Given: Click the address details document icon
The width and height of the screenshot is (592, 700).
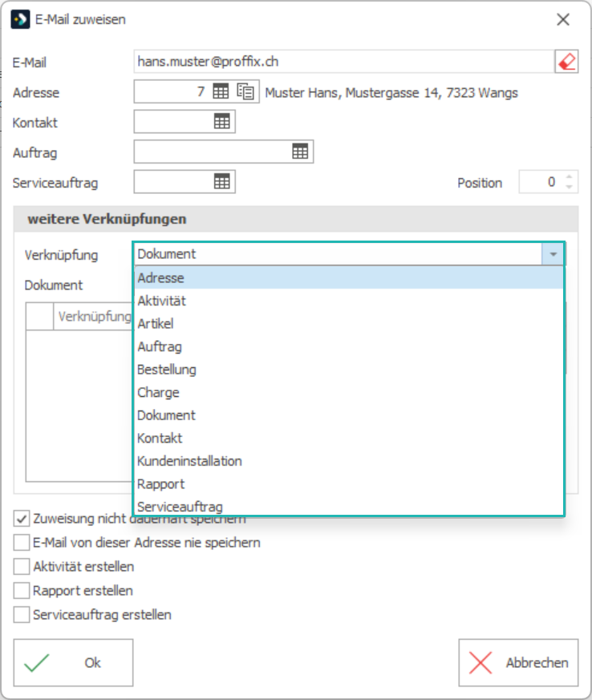Looking at the screenshot, I should (x=245, y=91).
